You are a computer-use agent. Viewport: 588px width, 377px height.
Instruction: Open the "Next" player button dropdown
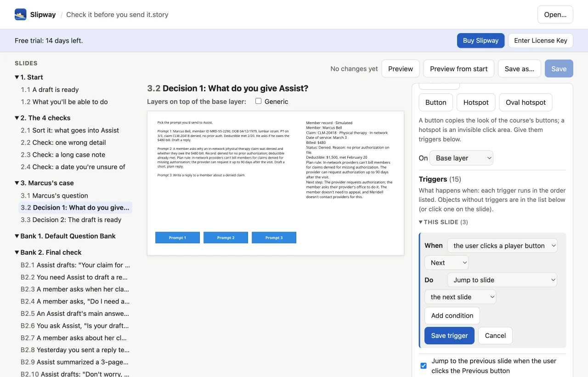tap(447, 263)
